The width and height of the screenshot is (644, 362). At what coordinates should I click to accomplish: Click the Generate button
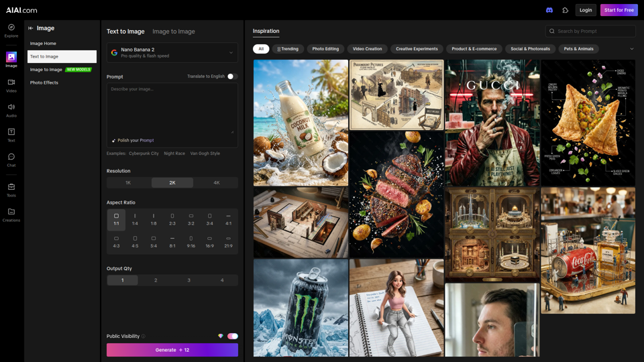(x=172, y=350)
